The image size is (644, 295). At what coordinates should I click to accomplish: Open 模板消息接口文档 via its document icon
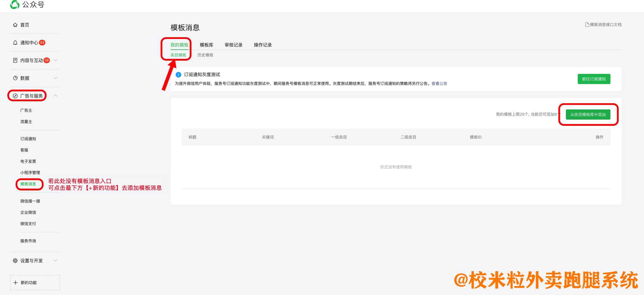587,25
